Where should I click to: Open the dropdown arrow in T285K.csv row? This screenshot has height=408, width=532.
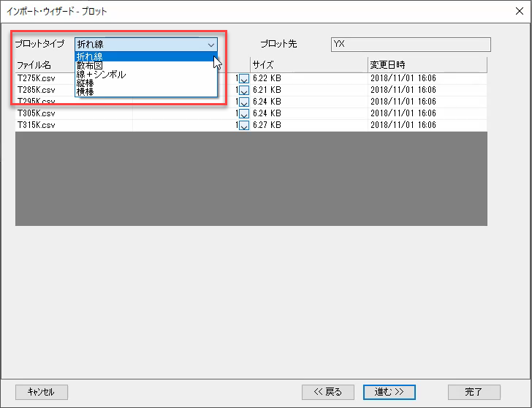pos(244,90)
